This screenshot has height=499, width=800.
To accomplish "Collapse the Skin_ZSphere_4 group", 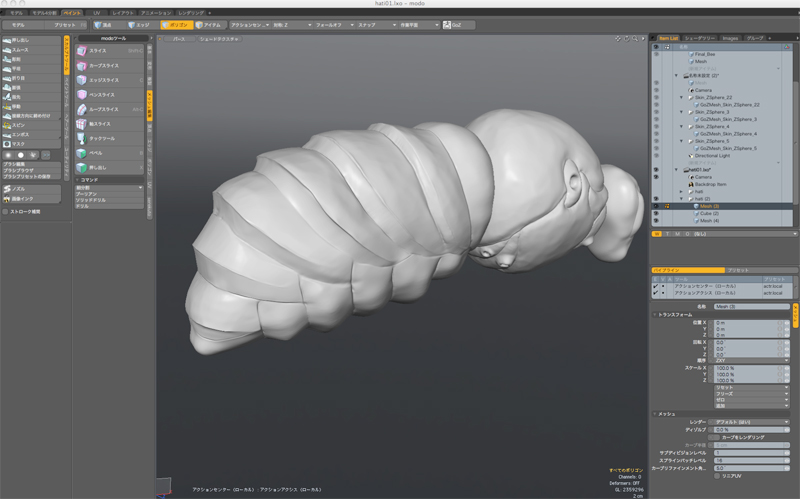I will [x=681, y=127].
